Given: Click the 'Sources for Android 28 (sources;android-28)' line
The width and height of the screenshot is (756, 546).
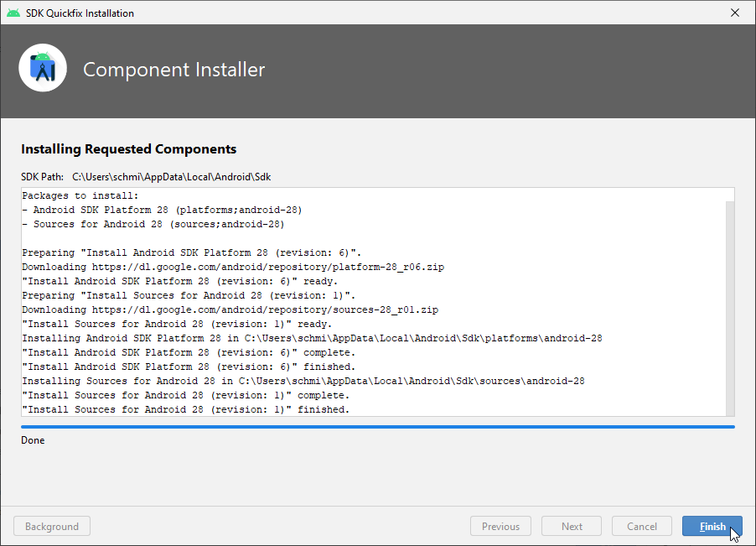Looking at the screenshot, I should click(153, 224).
